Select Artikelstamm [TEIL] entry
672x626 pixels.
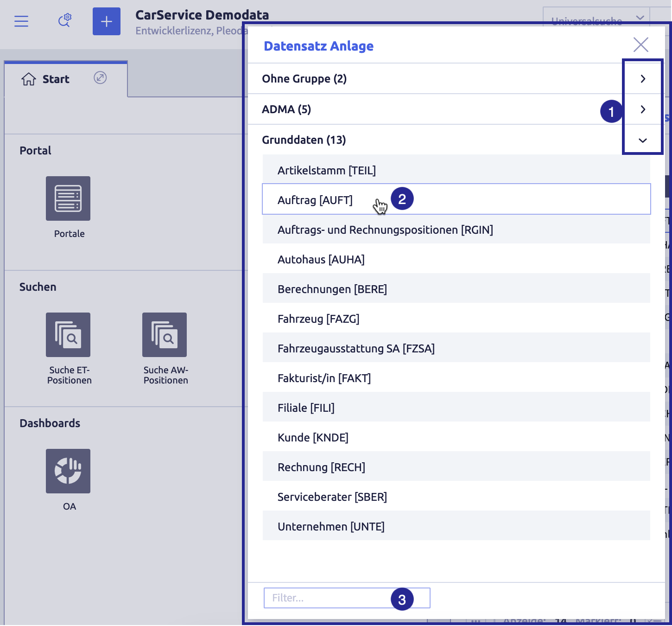click(x=456, y=170)
